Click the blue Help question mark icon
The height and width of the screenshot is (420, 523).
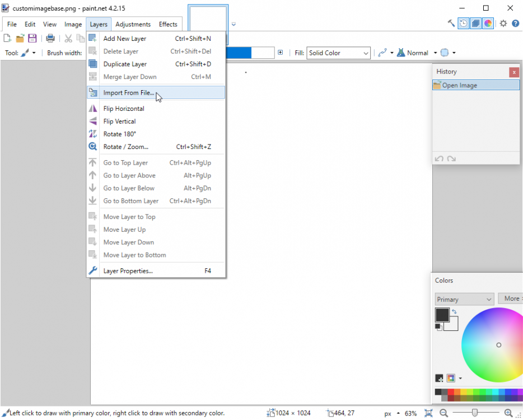coord(516,24)
